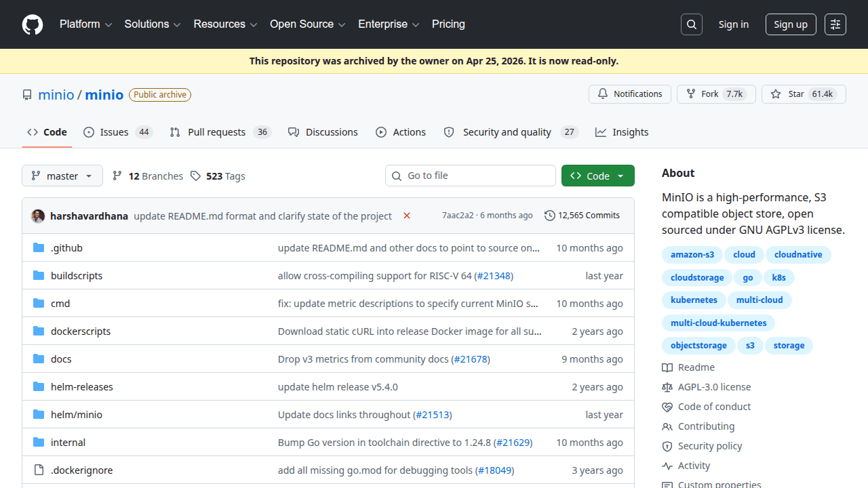Open the update helm release v5.4.0 commit message
868x488 pixels.
pyautogui.click(x=338, y=387)
